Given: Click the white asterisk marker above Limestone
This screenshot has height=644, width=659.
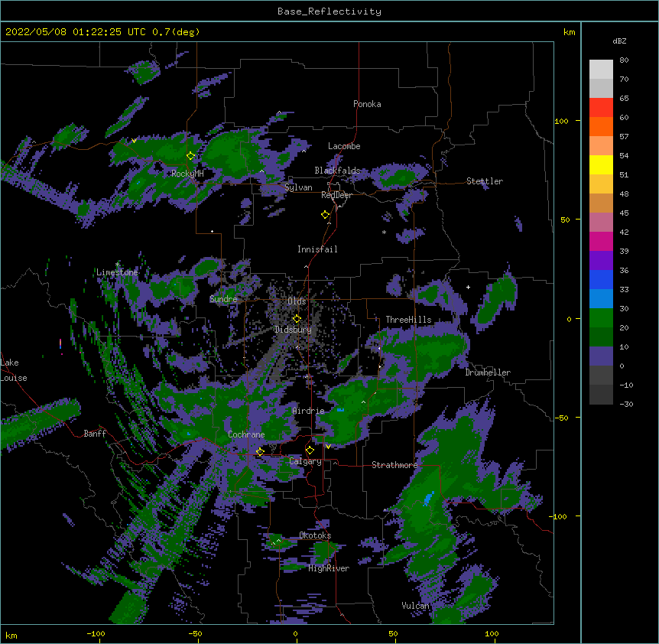Looking at the screenshot, I should point(117,265).
